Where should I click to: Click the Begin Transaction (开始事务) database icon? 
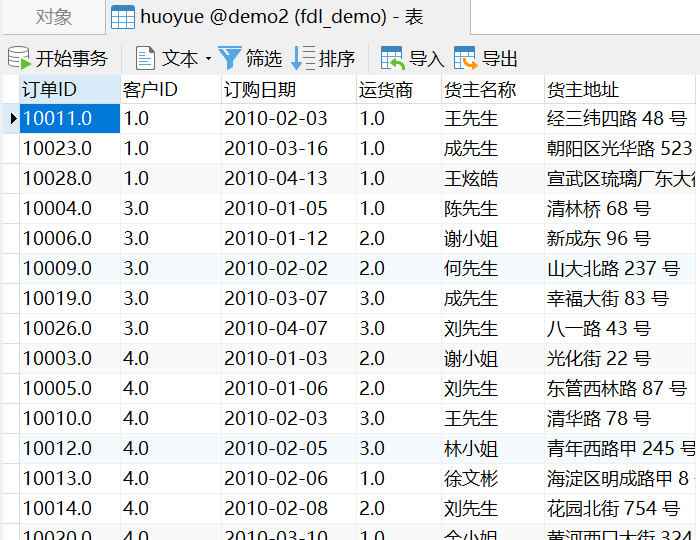tap(19, 58)
